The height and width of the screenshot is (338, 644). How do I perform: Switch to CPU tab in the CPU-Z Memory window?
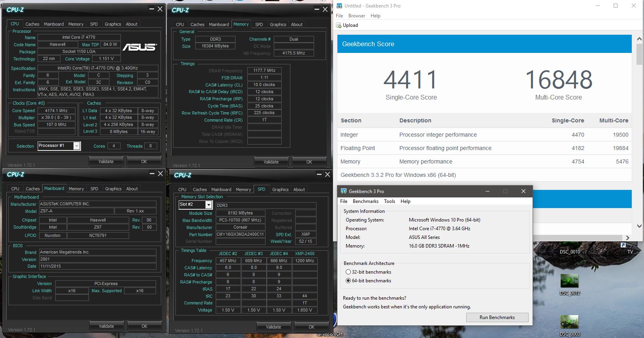click(180, 24)
